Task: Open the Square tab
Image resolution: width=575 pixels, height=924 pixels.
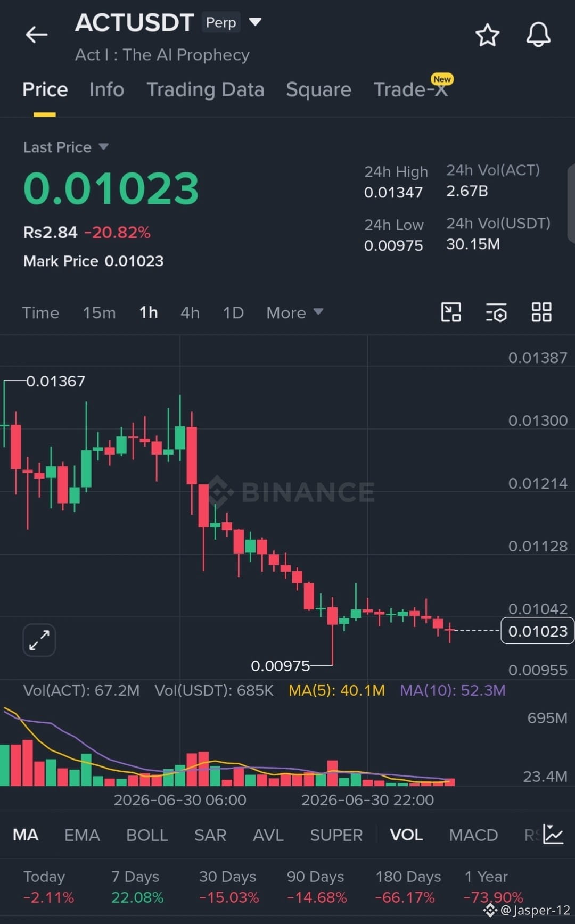Action: 318,89
